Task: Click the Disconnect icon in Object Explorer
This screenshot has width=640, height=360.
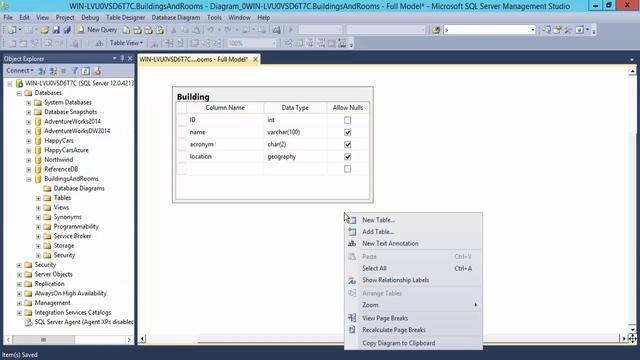Action: (x=53, y=71)
